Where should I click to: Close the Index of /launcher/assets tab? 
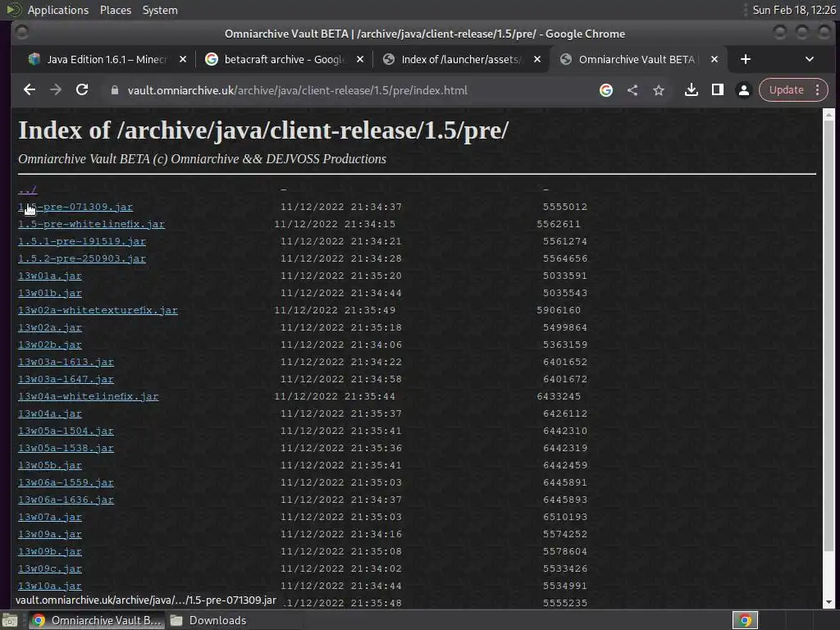coord(537,59)
